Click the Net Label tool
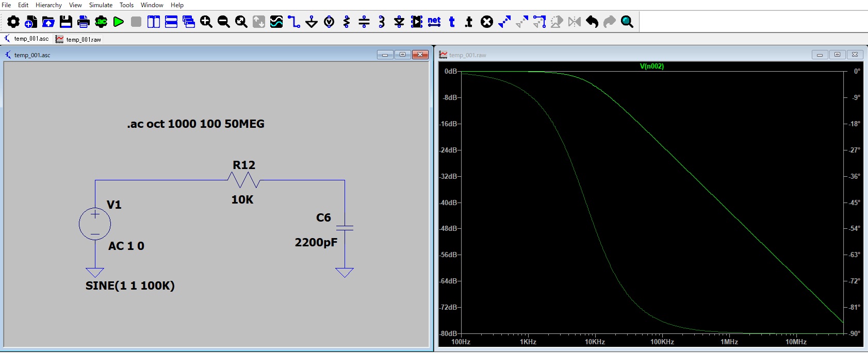This screenshot has height=353, width=868. [434, 22]
